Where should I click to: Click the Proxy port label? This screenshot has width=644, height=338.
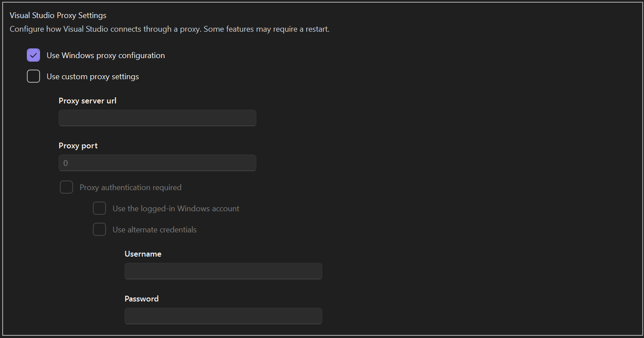click(78, 145)
